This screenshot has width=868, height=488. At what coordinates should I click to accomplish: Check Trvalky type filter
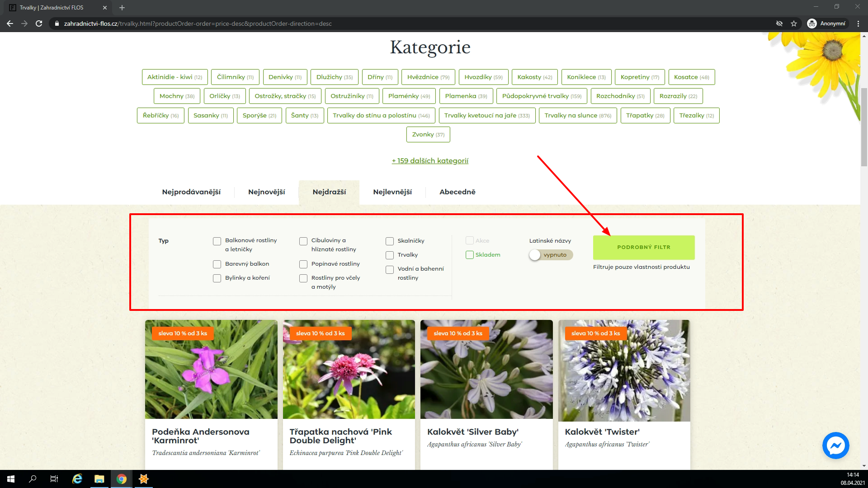pos(390,255)
